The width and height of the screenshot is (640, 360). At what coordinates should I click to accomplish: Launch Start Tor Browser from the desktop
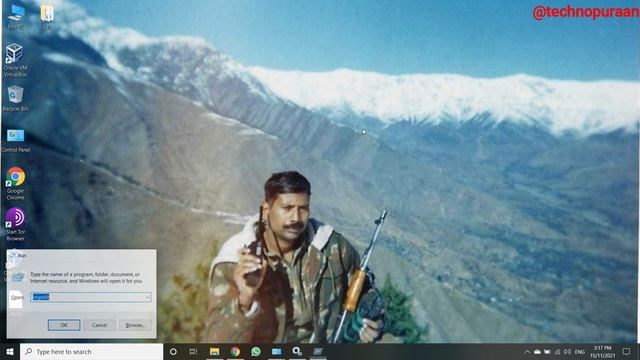point(16,224)
